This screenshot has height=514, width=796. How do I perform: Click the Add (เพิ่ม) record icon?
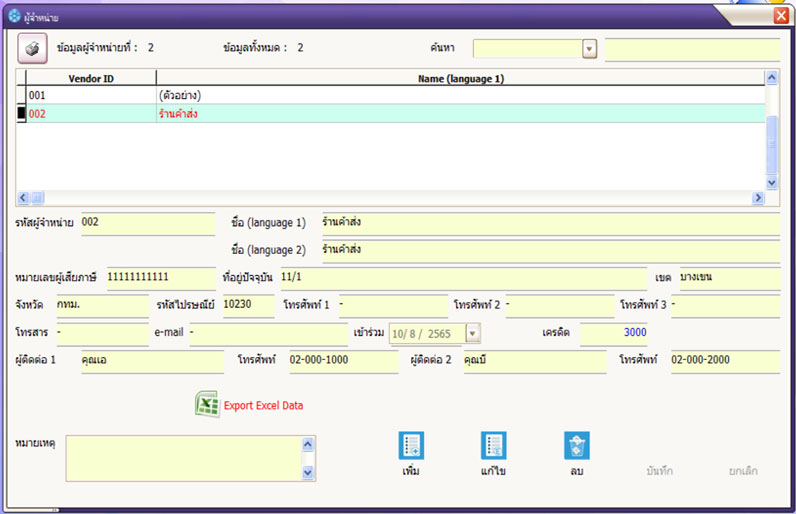[x=411, y=445]
